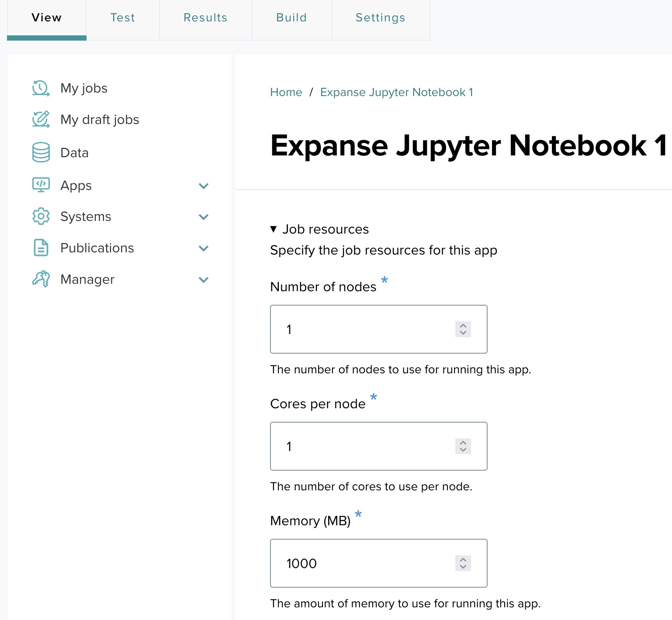Focus the Memory (MB) input field
Screen dimensions: 672x620
pos(363,563)
